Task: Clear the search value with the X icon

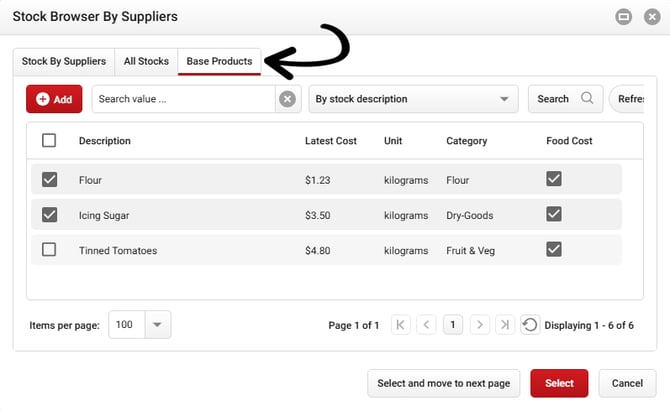Action: [288, 99]
